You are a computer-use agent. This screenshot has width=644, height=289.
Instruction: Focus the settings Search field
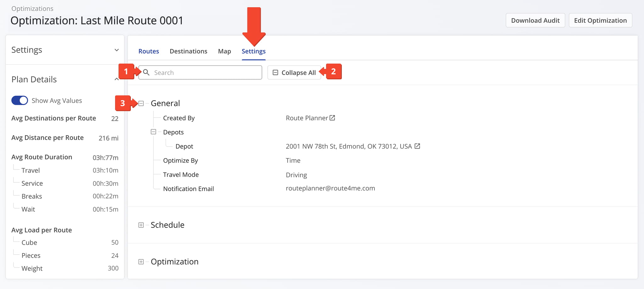(x=200, y=72)
